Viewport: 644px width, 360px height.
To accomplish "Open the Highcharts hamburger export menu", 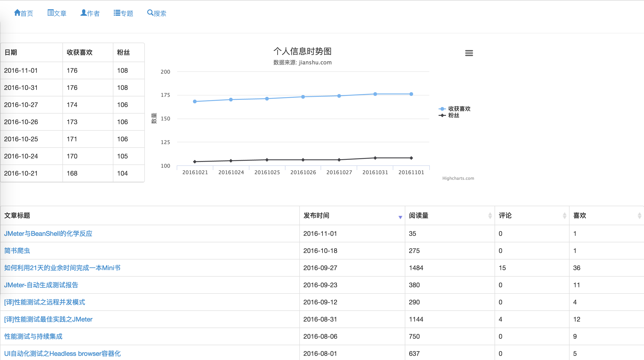I will click(x=469, y=53).
